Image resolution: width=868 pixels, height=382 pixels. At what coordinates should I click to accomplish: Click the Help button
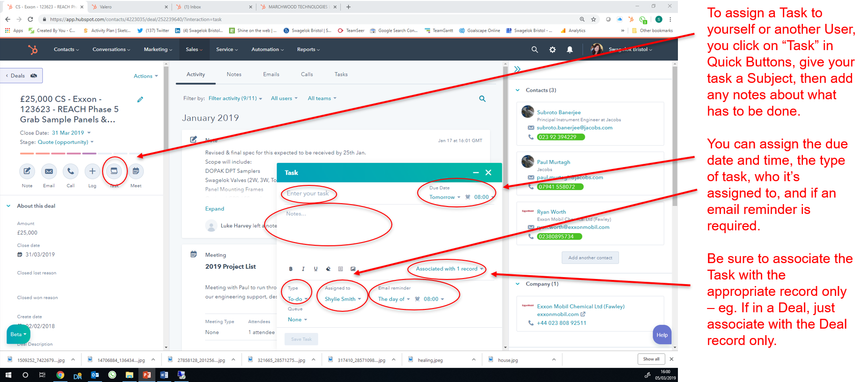(x=662, y=335)
